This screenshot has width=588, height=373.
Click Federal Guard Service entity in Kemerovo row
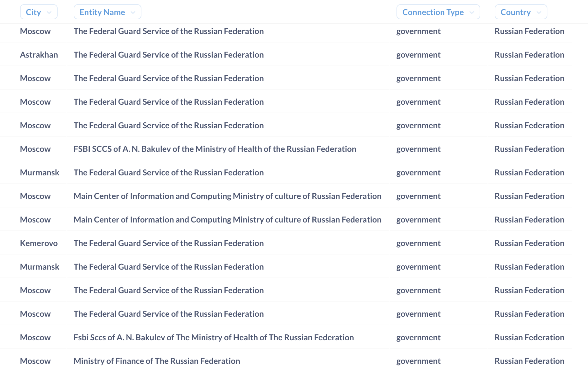pos(168,243)
